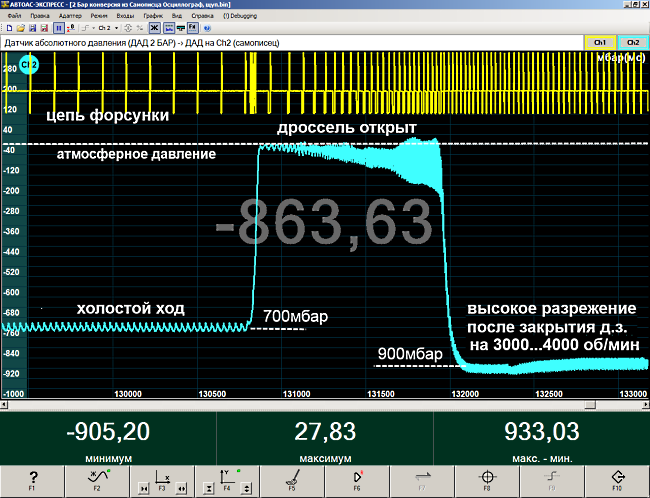Expand the trigger edge type dropdown arrow
This screenshot has height=498, width=650.
[x=93, y=29]
